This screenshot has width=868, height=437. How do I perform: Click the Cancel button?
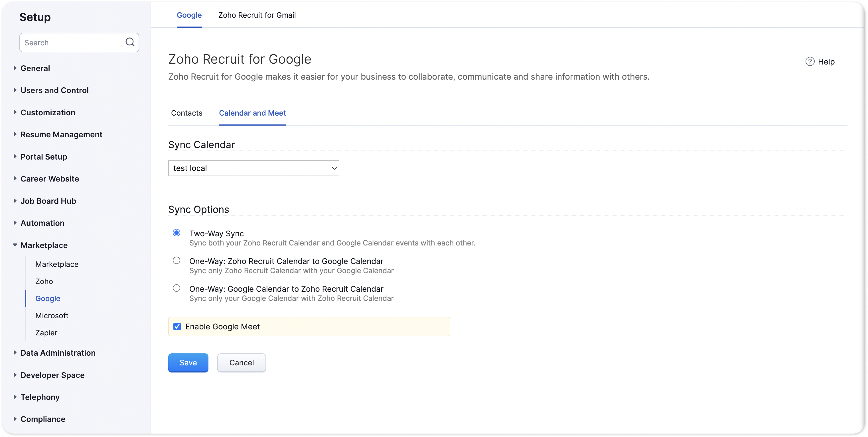pos(242,363)
